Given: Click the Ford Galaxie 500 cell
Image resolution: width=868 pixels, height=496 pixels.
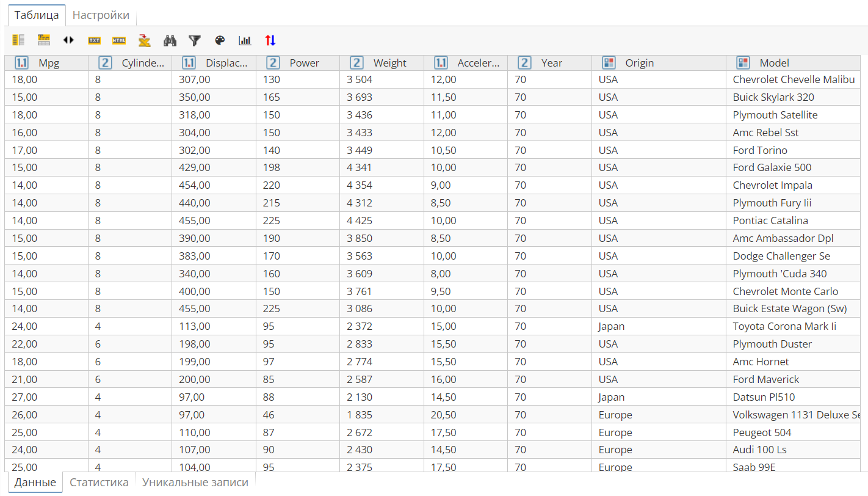Looking at the screenshot, I should pyautogui.click(x=794, y=167).
